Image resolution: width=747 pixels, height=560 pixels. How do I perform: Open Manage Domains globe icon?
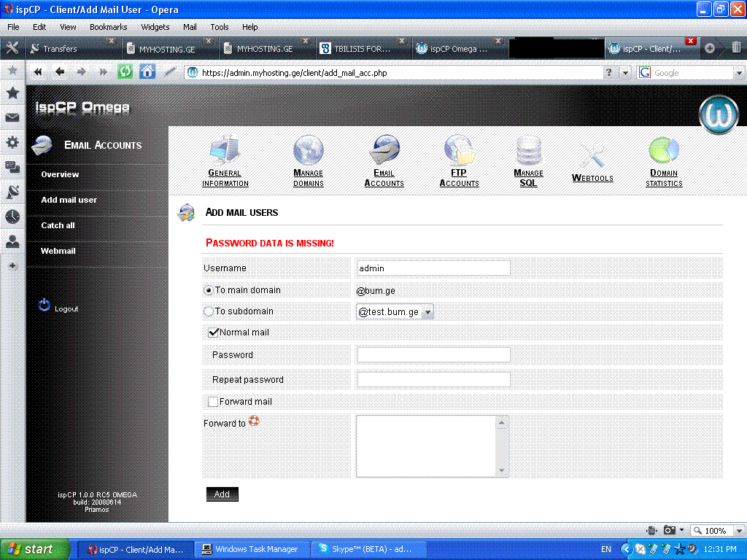[309, 150]
